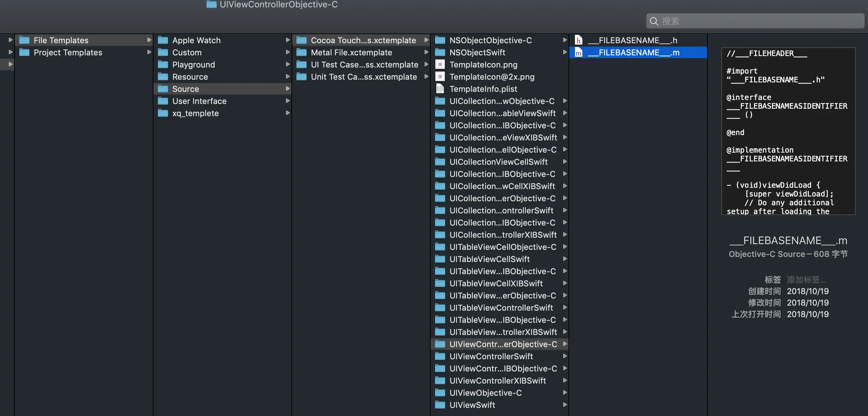Select the UITableViewControllerSwift folder
The height and width of the screenshot is (416, 868).
(x=500, y=308)
